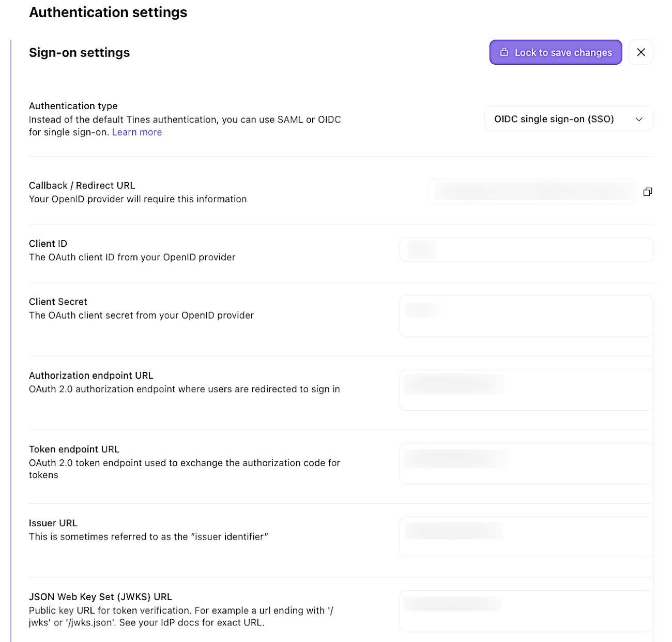Click the Token endpoint URL label
The height and width of the screenshot is (642, 672).
coord(74,449)
